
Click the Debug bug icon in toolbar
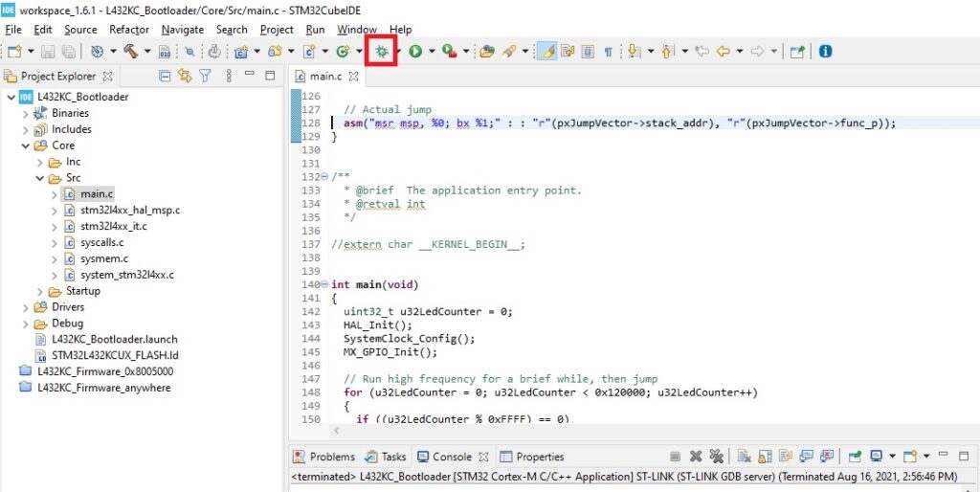(x=382, y=52)
